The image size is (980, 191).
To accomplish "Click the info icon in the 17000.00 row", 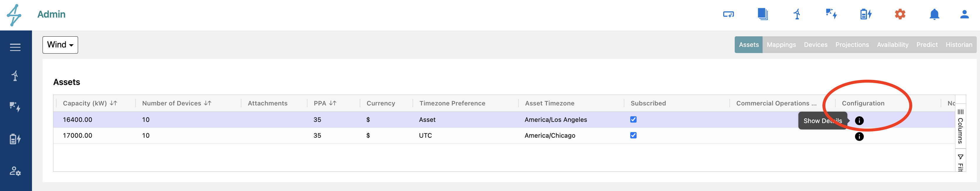I will pyautogui.click(x=859, y=136).
